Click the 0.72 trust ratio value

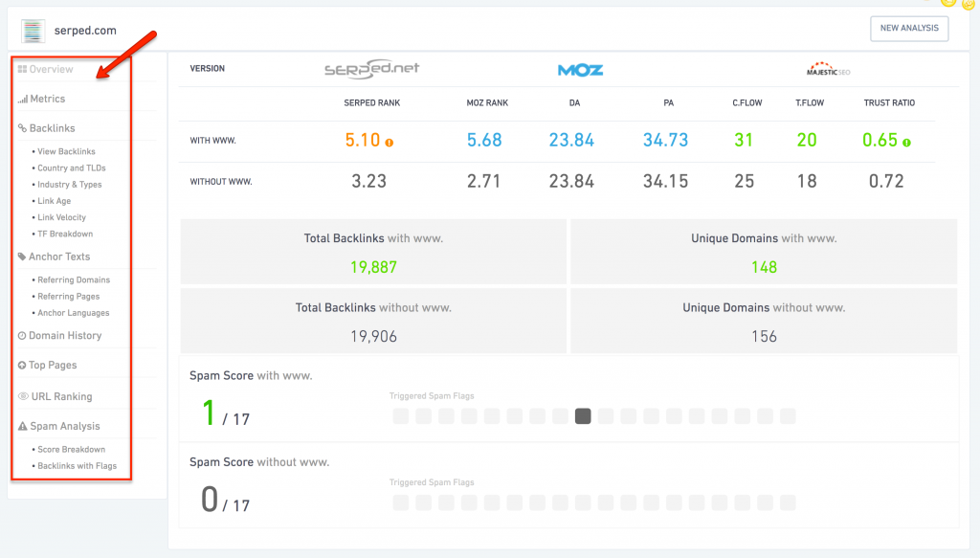[x=886, y=181]
